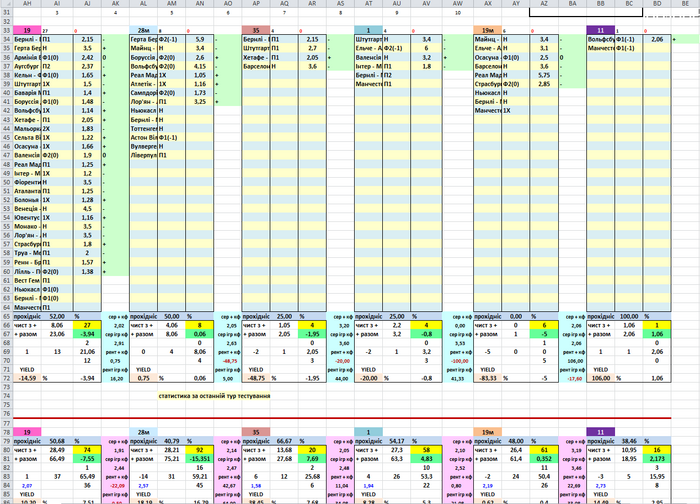Click the "28м" cell in row 78
The image size is (700, 504).
click(x=143, y=432)
